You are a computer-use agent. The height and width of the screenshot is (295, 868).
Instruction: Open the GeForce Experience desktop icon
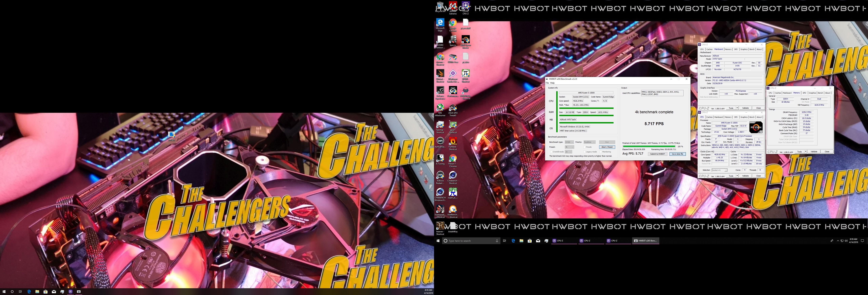[x=440, y=93]
